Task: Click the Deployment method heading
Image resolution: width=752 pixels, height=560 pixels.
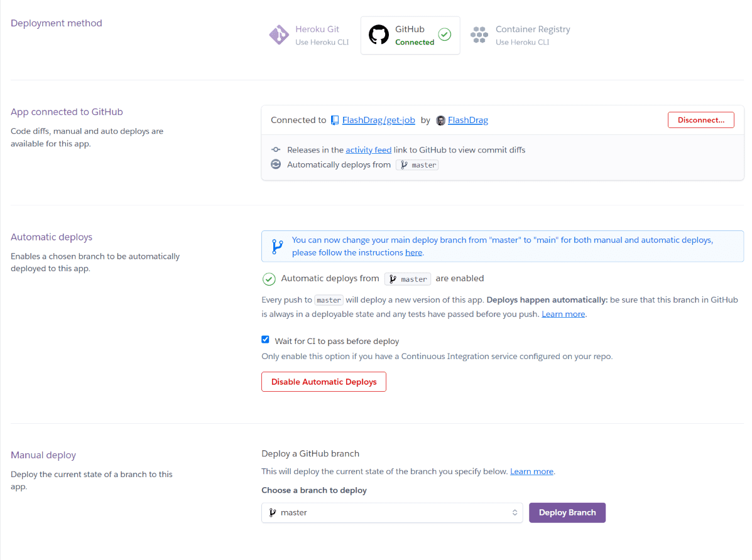Action: point(56,23)
